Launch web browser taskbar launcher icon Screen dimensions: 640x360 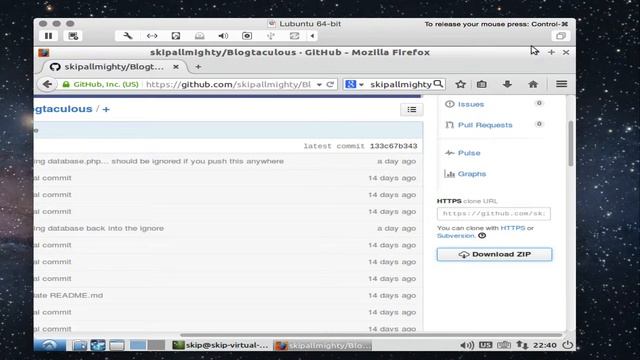tap(98, 345)
